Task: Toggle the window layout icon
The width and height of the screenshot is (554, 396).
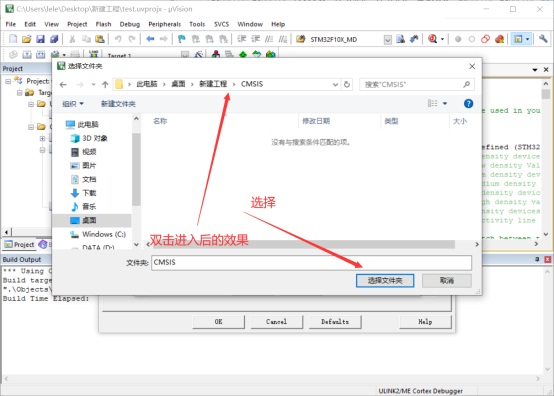Action: click(518, 39)
